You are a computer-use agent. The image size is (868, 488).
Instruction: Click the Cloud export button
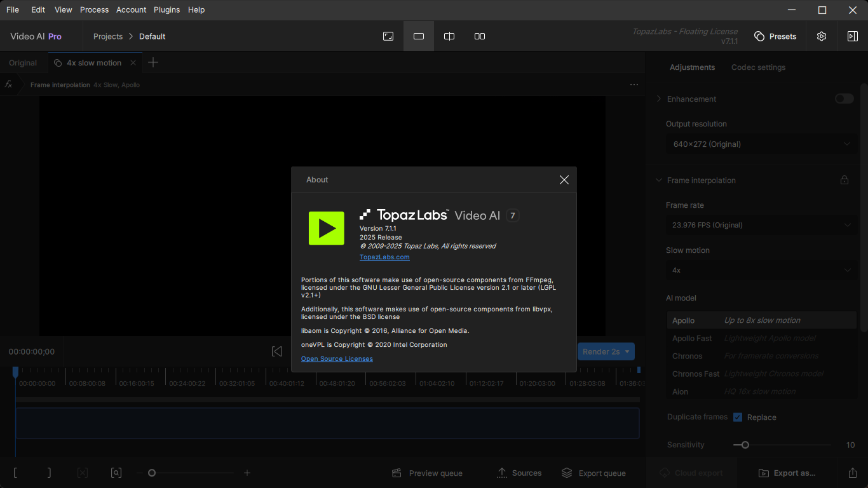click(691, 473)
